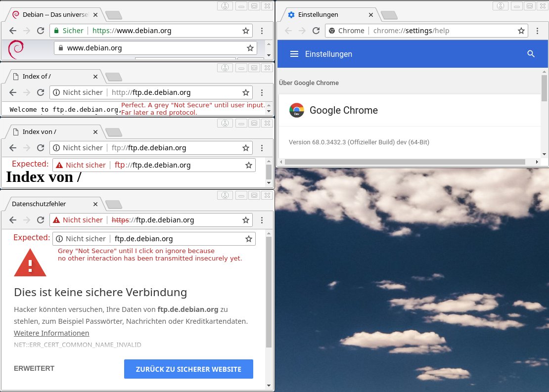Open a new tab beside Einstellungen tab

pyautogui.click(x=389, y=15)
